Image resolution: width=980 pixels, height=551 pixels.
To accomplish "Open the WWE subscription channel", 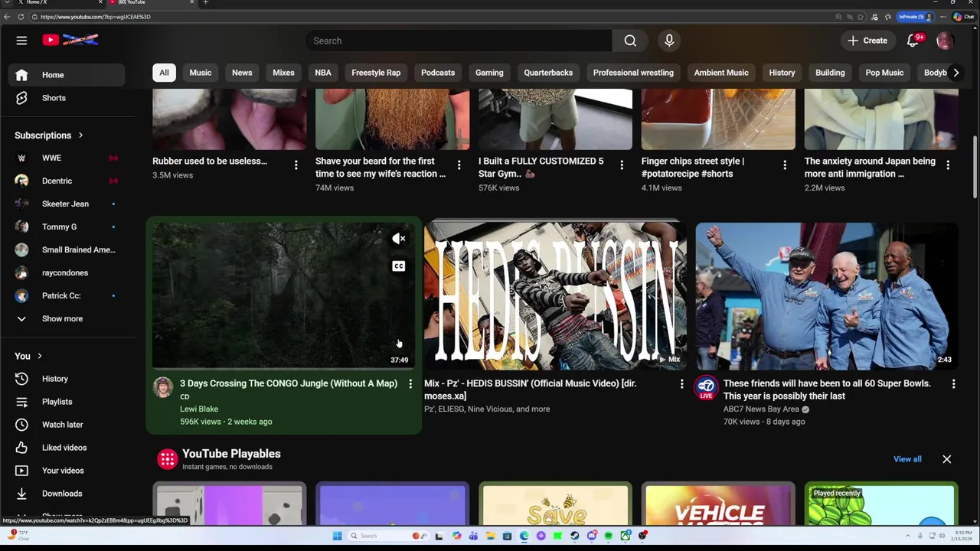I will pos(67,158).
